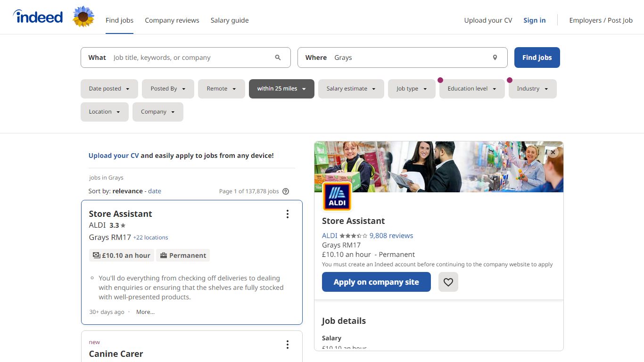
Task: Click the ALDI logo in job details
Action: pyautogui.click(x=337, y=196)
